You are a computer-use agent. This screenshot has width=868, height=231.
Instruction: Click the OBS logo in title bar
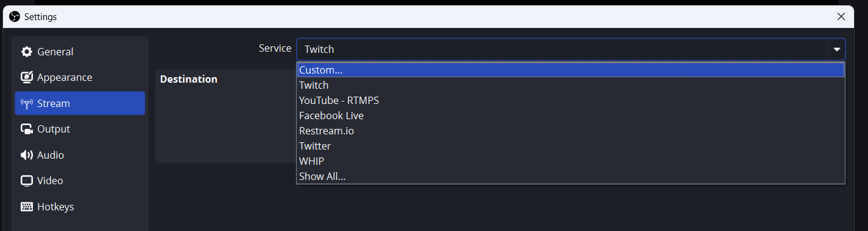click(x=15, y=17)
